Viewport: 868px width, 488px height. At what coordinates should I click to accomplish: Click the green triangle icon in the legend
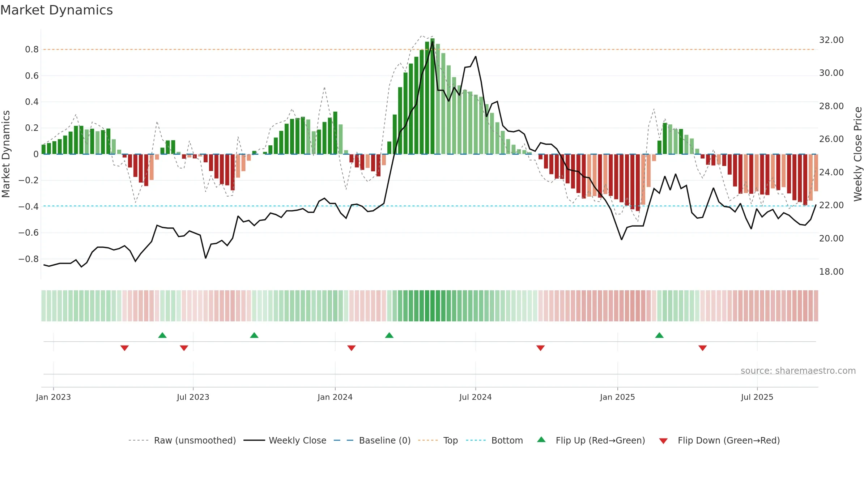click(541, 440)
